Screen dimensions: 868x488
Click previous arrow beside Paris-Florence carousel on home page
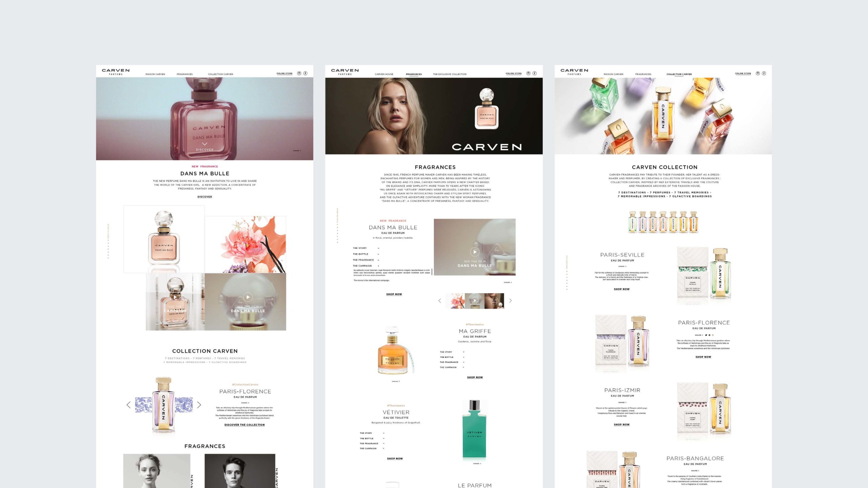pos(129,405)
